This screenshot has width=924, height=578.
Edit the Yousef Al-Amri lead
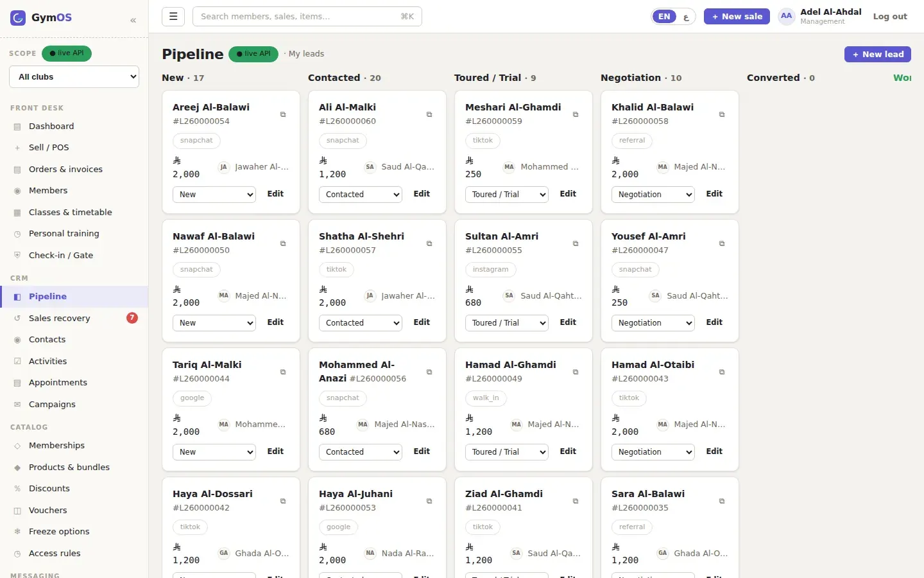tap(714, 322)
